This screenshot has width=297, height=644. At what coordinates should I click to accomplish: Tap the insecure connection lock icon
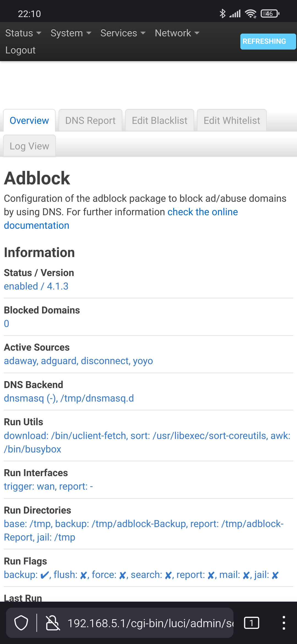(x=53, y=623)
